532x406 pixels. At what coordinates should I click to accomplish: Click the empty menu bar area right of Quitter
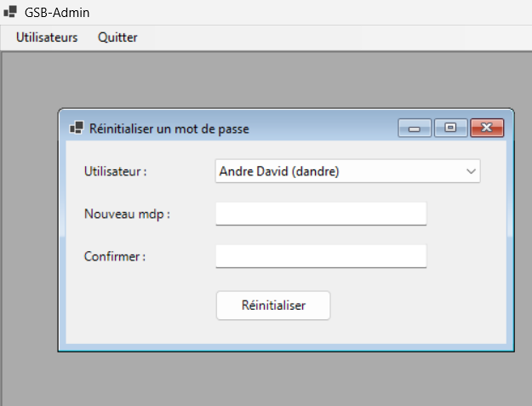coord(340,37)
